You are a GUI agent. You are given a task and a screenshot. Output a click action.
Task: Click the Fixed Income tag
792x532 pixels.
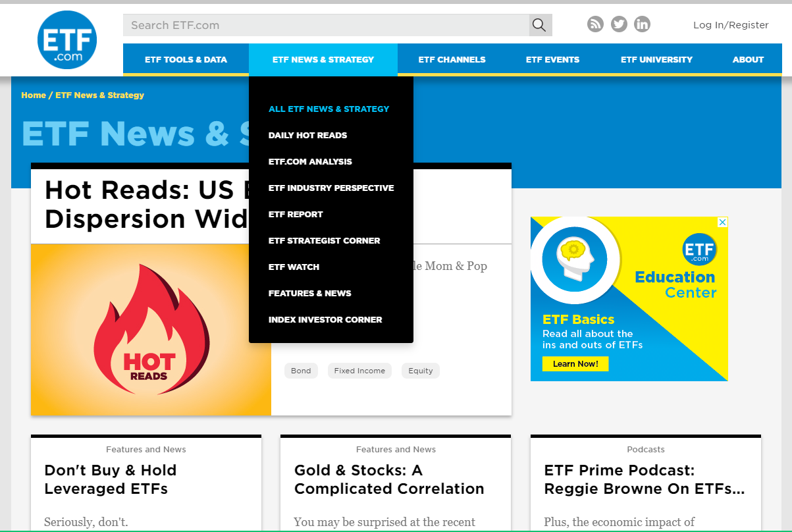pos(359,371)
